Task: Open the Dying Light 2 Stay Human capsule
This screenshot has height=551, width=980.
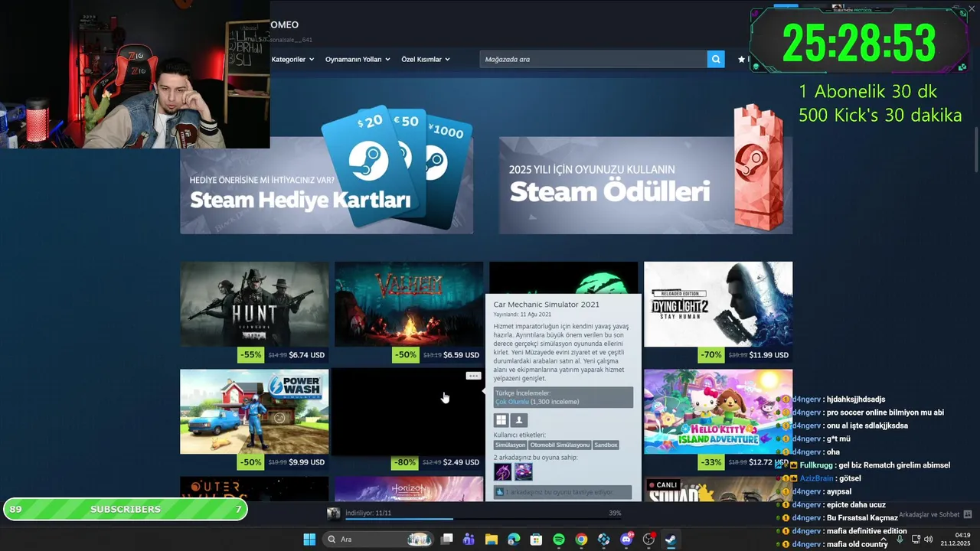Action: [718, 305]
